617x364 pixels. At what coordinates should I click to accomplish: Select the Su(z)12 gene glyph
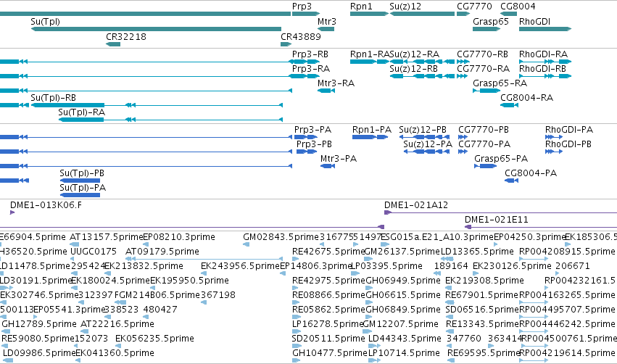click(x=422, y=14)
